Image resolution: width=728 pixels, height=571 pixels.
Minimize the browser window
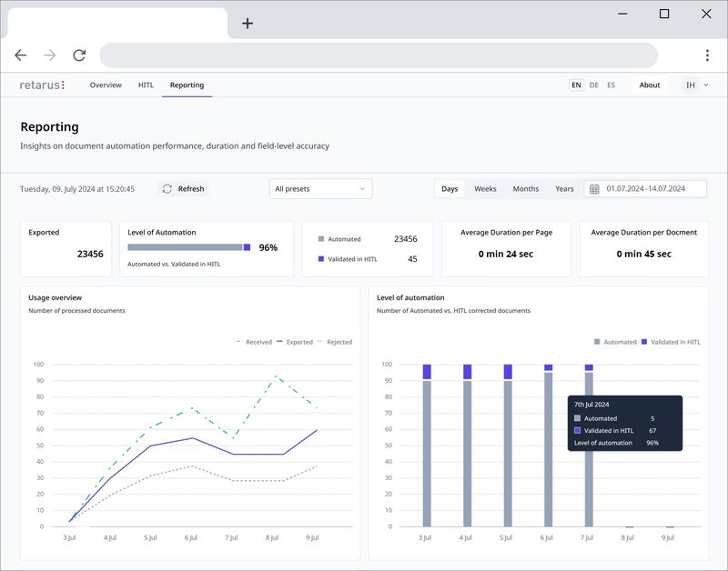coord(622,14)
